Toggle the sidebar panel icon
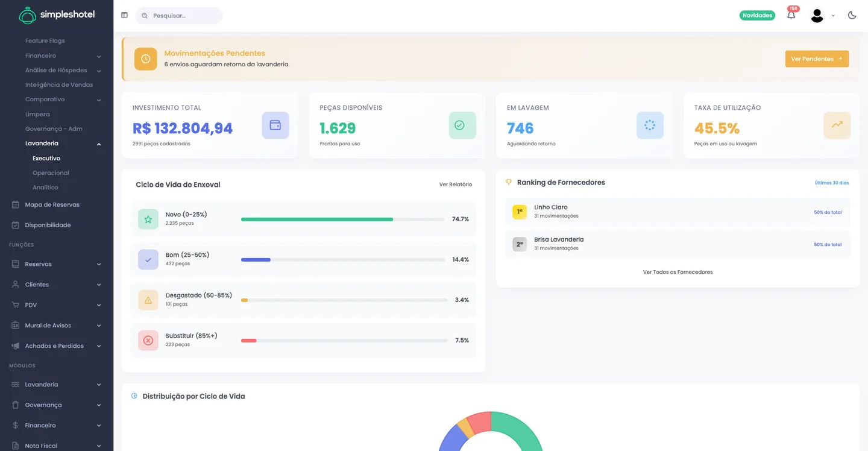Viewport: 868px width, 451px height. tap(124, 15)
